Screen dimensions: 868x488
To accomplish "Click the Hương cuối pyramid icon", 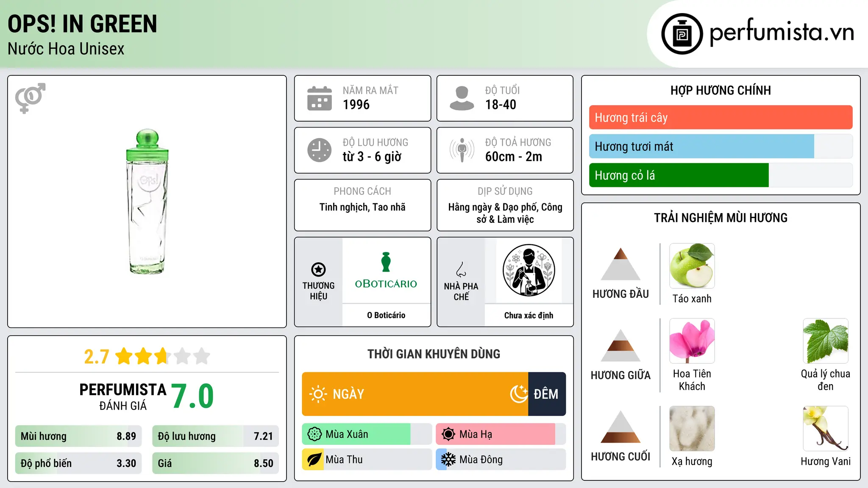I will [620, 427].
